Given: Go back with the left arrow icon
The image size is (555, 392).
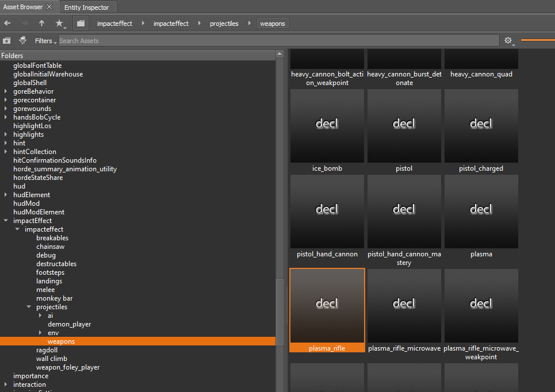Looking at the screenshot, I should pos(7,24).
